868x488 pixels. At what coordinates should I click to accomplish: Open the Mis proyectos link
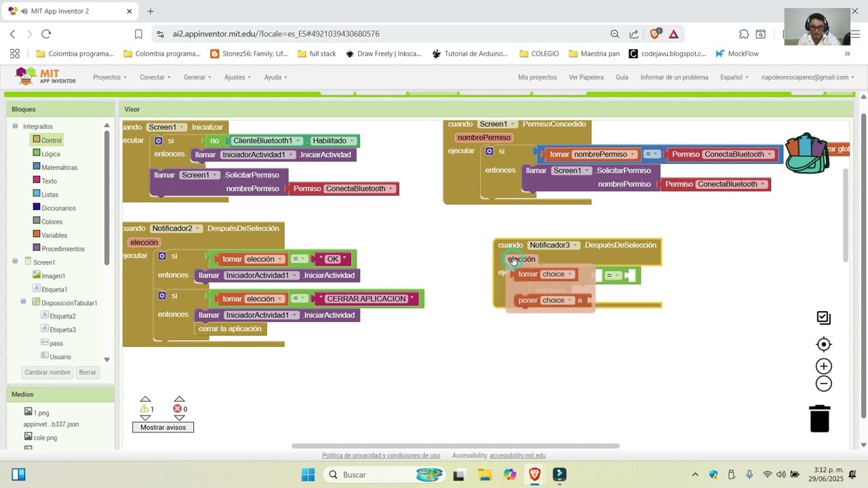537,77
